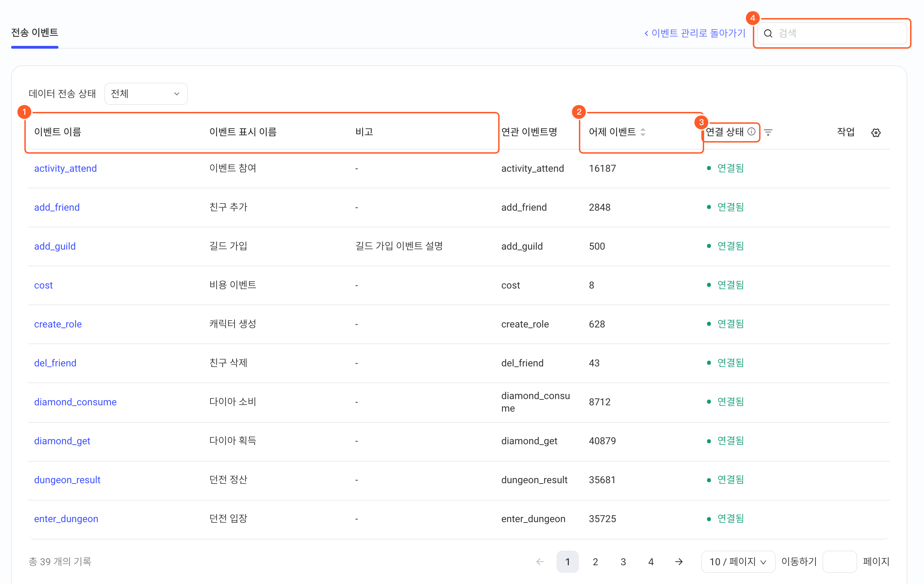Image resolution: width=924 pixels, height=584 pixels.
Task: Click the info icon beside 연결 상태
Action: click(751, 131)
